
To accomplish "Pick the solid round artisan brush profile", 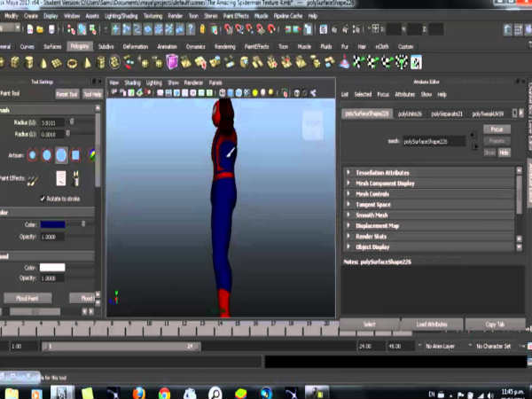I will tap(61, 155).
